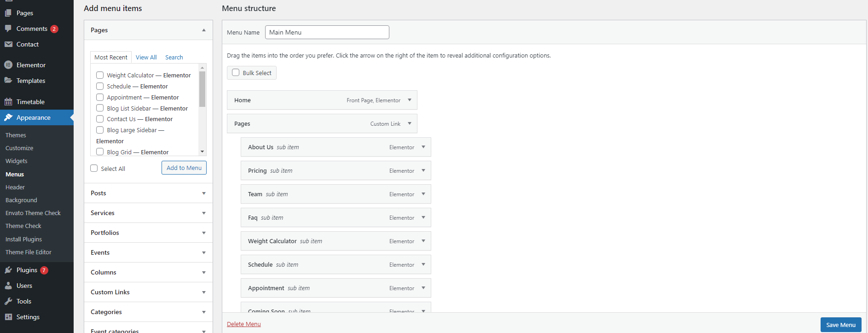The height and width of the screenshot is (333, 868).
Task: Click the Settings sliders icon
Action: point(8,317)
